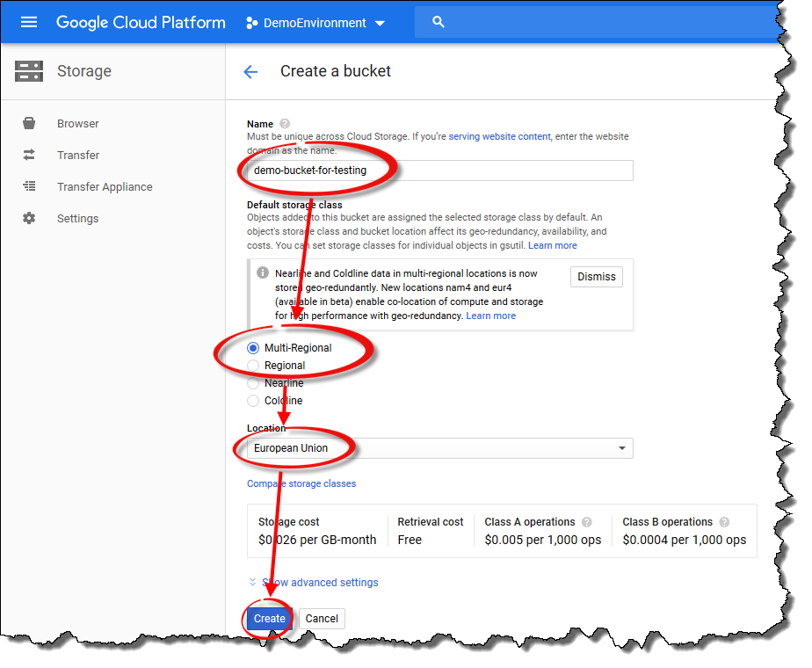Click the Browser bucket icon in sidebar
The height and width of the screenshot is (668, 812).
point(29,124)
